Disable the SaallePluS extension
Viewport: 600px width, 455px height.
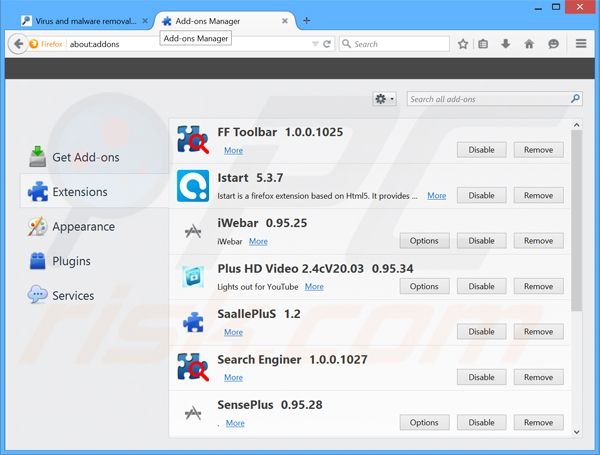[x=481, y=331]
